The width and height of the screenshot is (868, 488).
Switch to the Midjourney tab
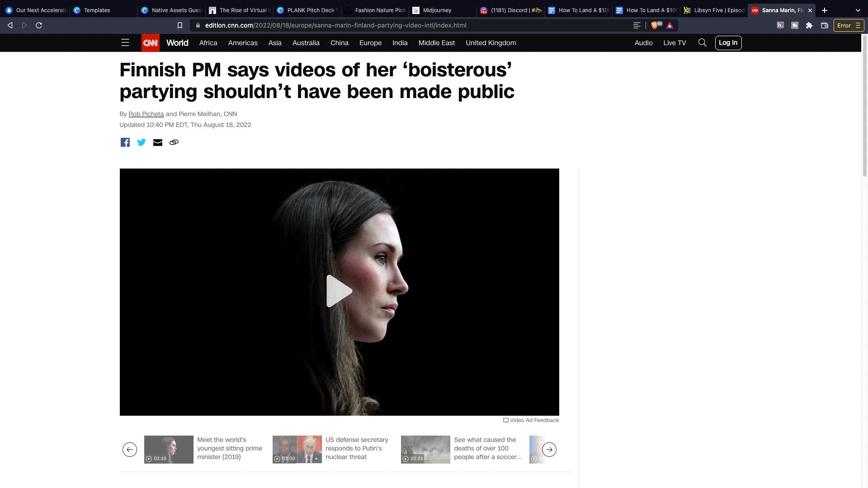coord(443,10)
